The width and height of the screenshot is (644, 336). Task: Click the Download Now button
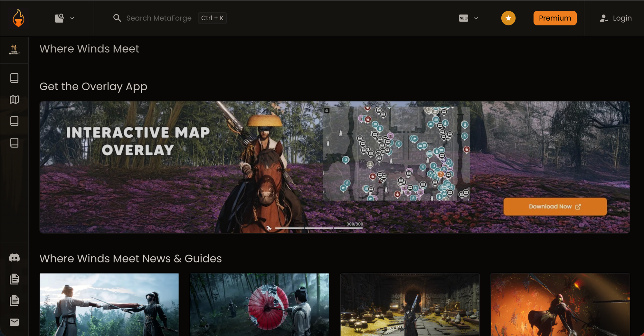[555, 207]
